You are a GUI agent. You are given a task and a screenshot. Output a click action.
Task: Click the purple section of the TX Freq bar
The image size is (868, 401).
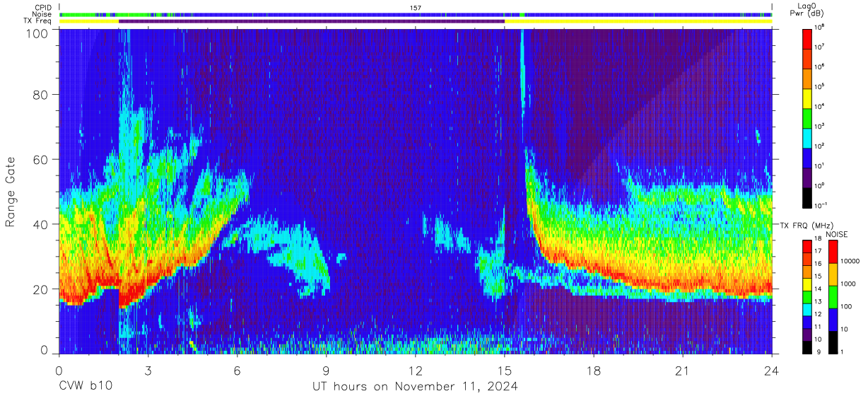312,21
